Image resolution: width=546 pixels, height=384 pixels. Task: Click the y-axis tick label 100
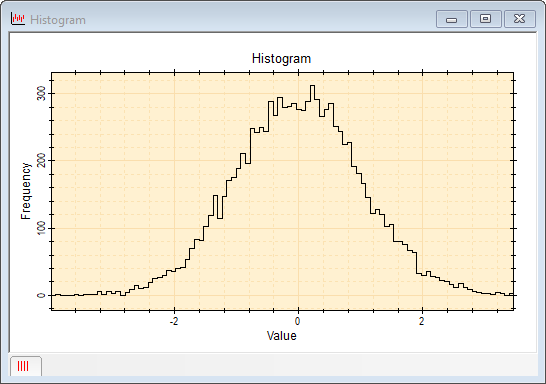(41, 228)
